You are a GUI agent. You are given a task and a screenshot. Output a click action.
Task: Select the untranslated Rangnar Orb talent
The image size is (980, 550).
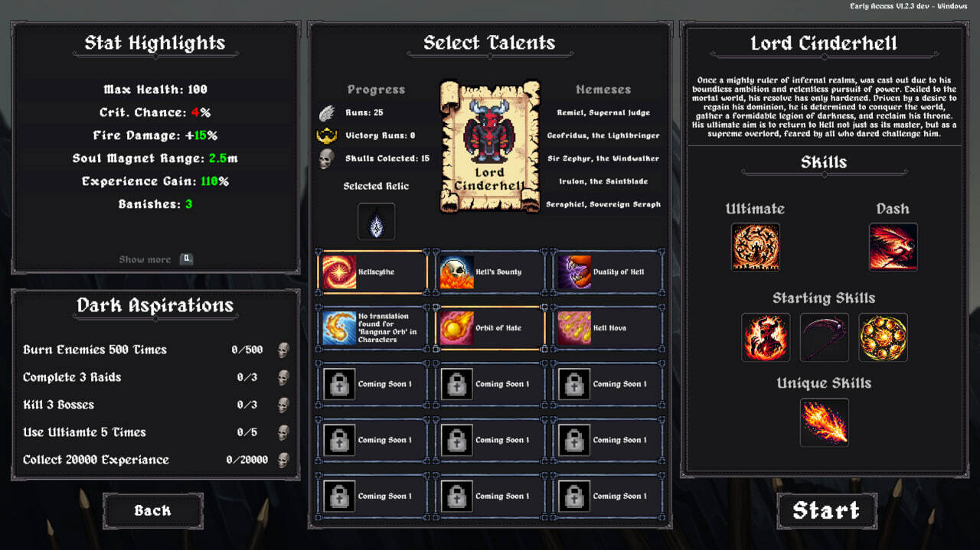coord(373,327)
